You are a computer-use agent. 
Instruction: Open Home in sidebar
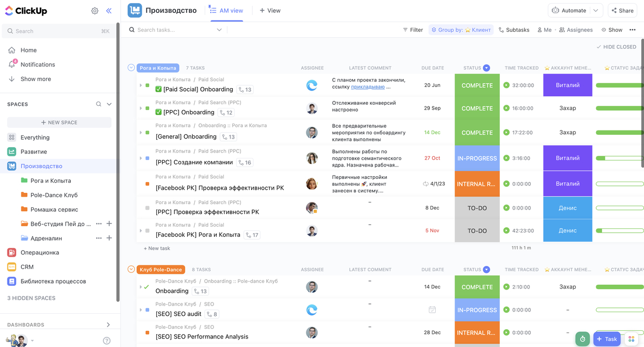point(28,50)
